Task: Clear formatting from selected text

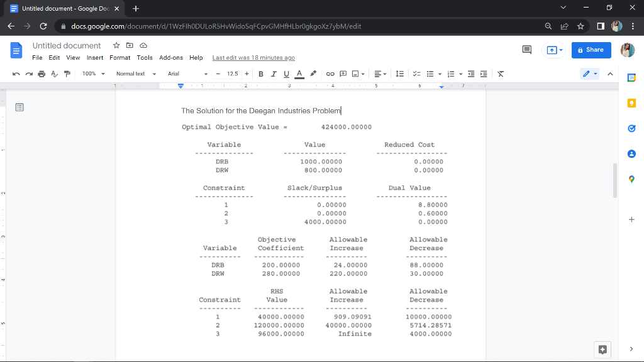Action: [x=501, y=74]
